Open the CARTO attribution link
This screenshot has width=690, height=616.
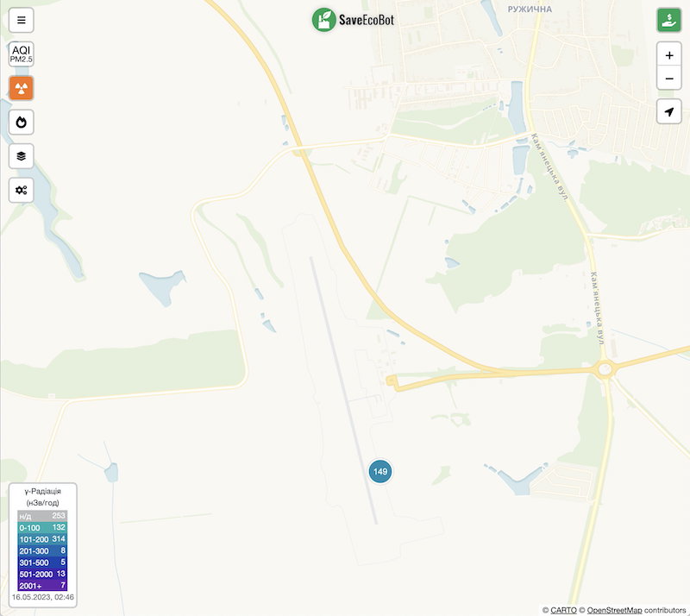563,610
